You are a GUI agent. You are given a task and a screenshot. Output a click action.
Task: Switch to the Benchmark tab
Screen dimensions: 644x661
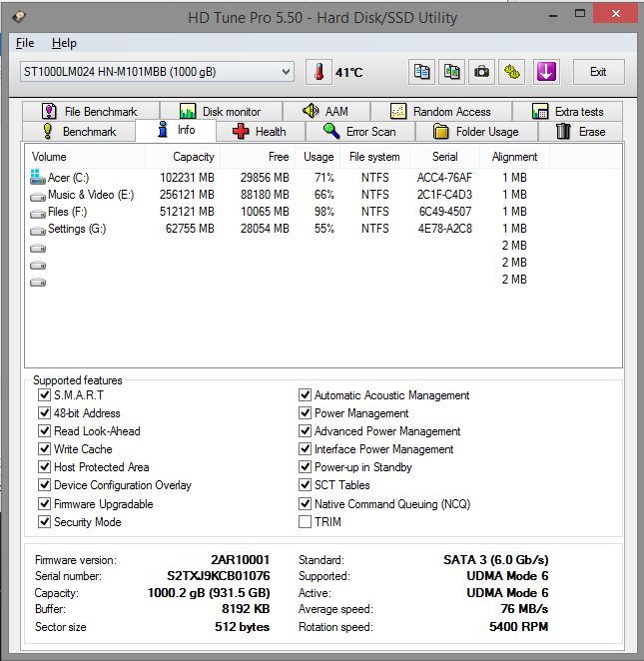click(79, 132)
